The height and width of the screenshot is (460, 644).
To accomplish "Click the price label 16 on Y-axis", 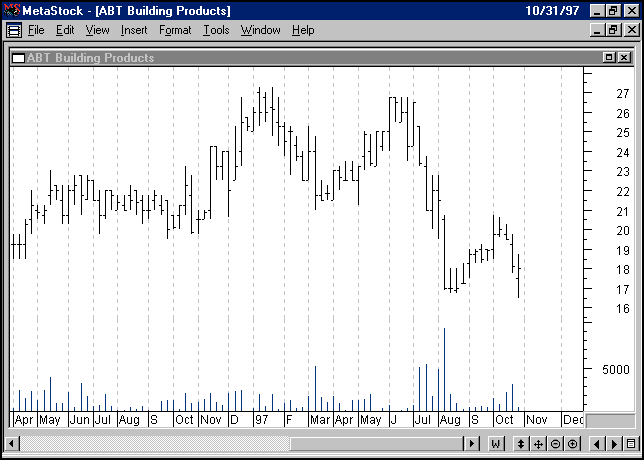I will (623, 309).
